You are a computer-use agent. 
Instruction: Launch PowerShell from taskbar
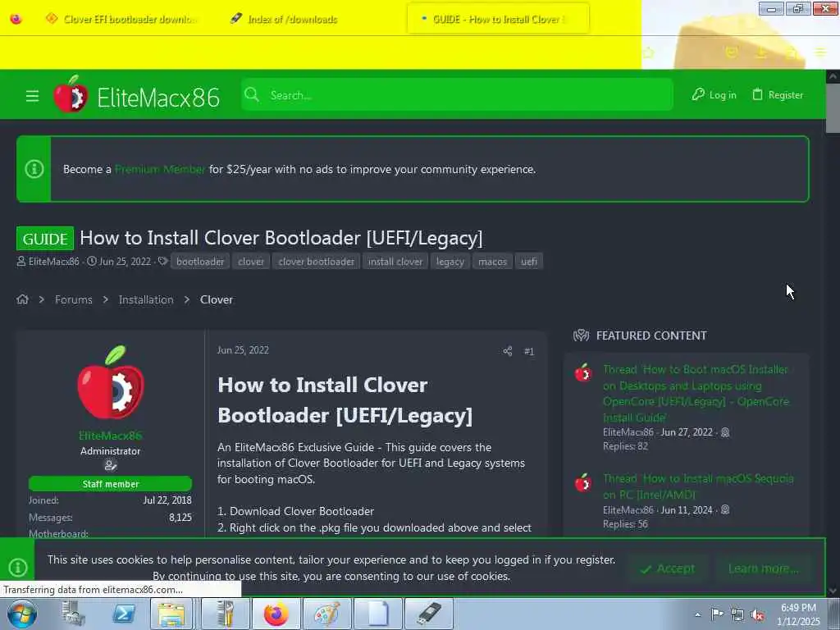pos(124,614)
